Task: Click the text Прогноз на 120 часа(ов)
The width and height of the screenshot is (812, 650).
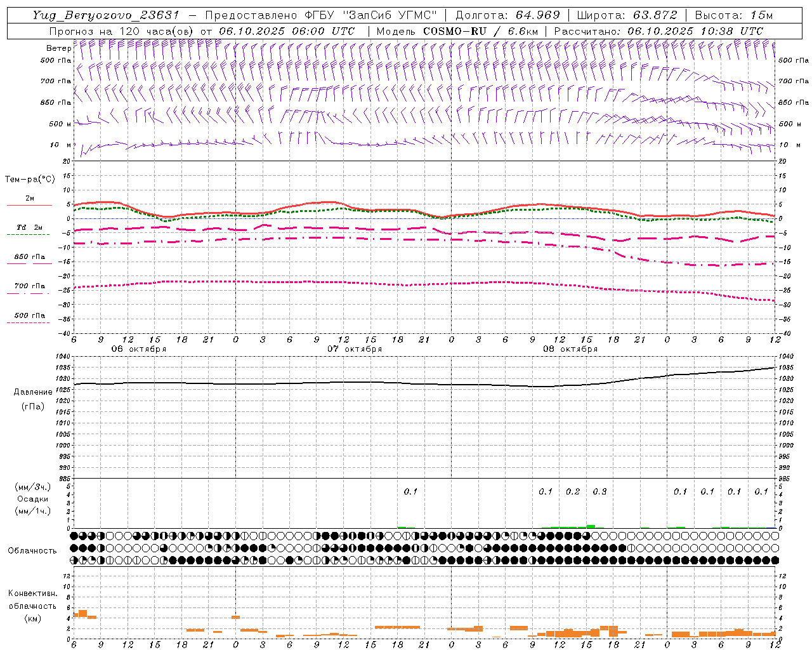Action: (122, 31)
